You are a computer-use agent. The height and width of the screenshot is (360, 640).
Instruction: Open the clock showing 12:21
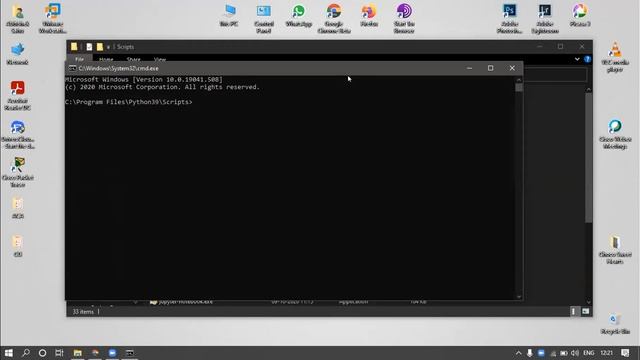coord(607,353)
